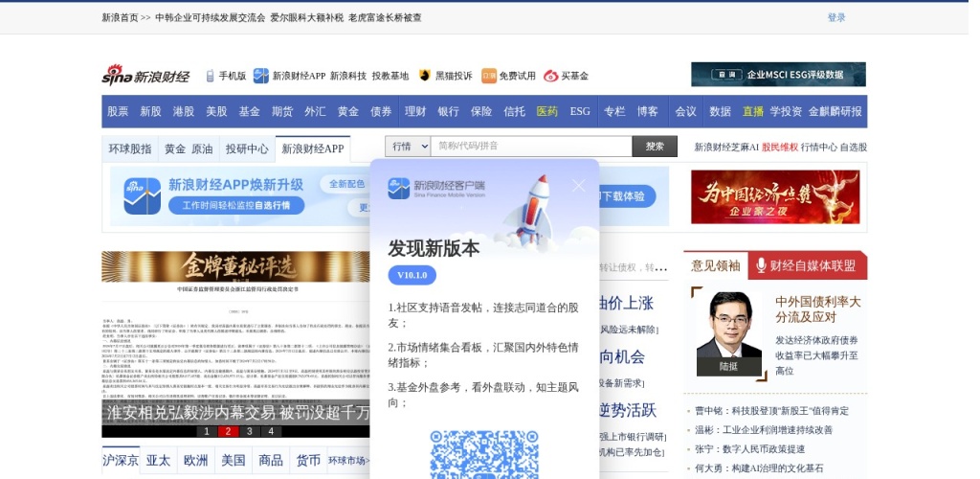Screen dimensions: 980x479
Task: Close the 发现新版本 popup
Action: click(579, 186)
